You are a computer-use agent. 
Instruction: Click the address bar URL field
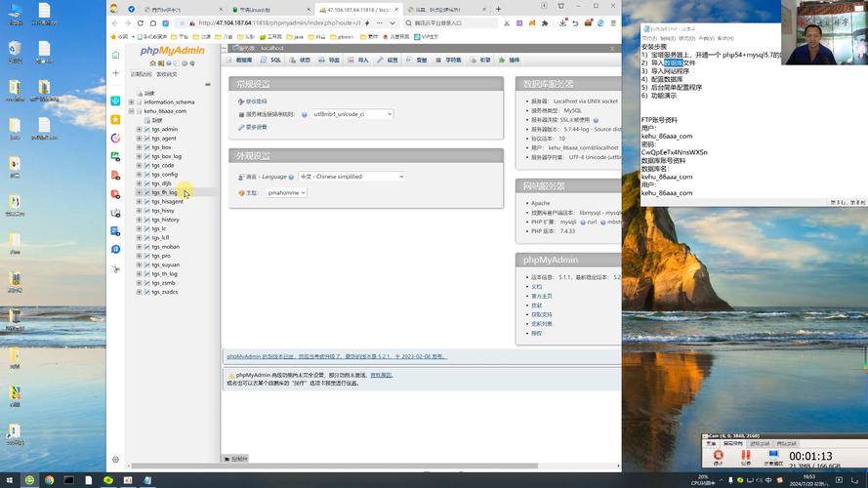tap(279, 23)
